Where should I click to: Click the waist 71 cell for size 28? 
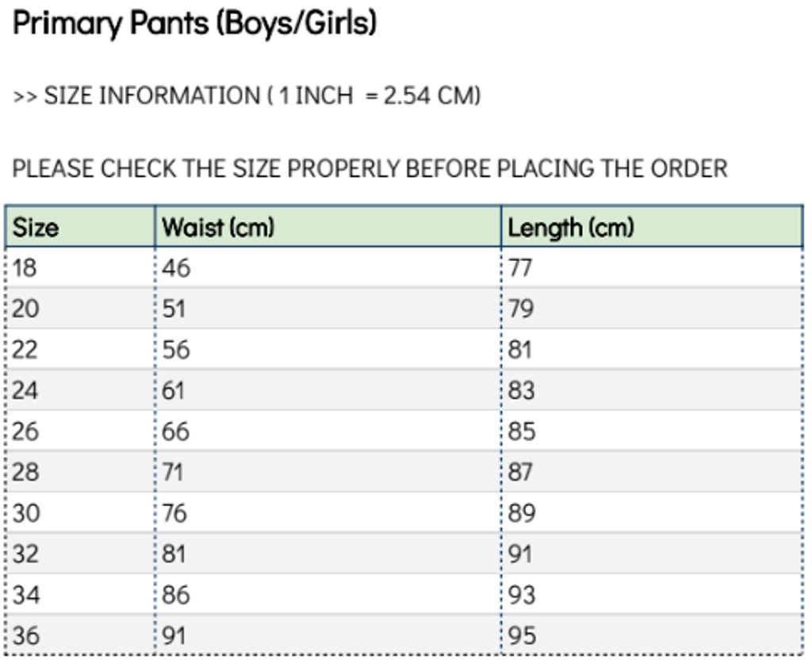click(173, 472)
